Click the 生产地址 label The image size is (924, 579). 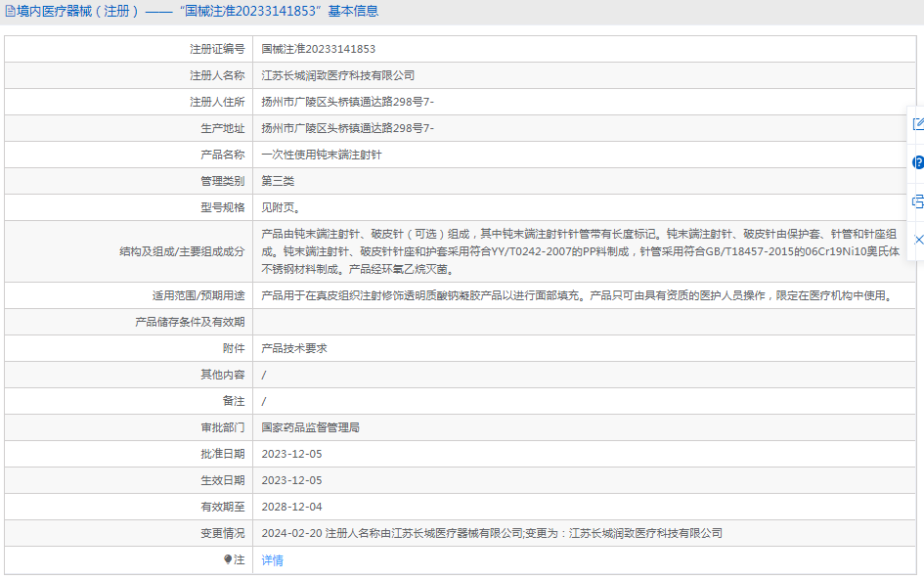pyautogui.click(x=223, y=128)
